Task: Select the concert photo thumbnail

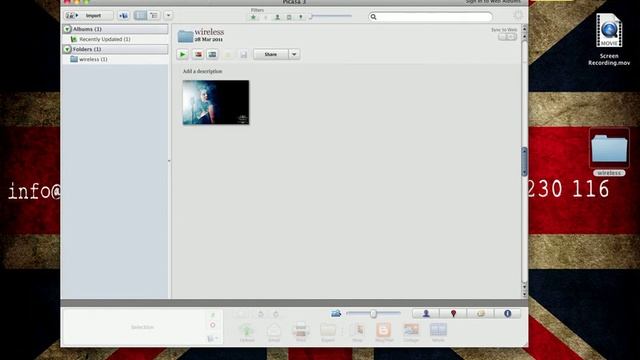Action: tap(216, 102)
